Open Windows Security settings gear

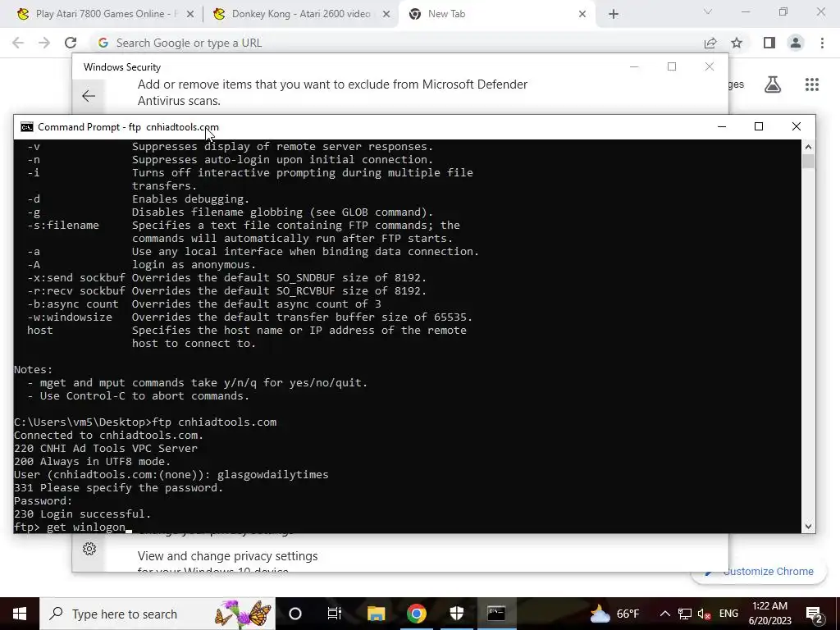click(x=89, y=549)
